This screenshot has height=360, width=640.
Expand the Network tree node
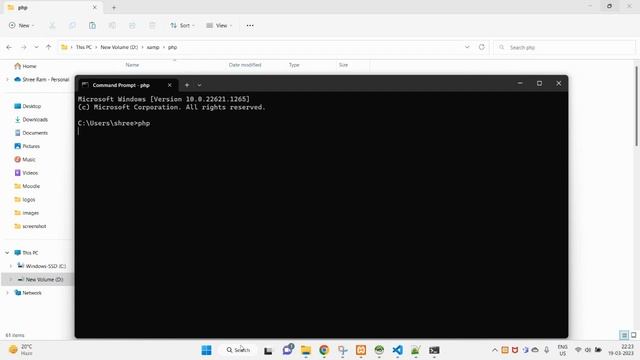(x=7, y=293)
